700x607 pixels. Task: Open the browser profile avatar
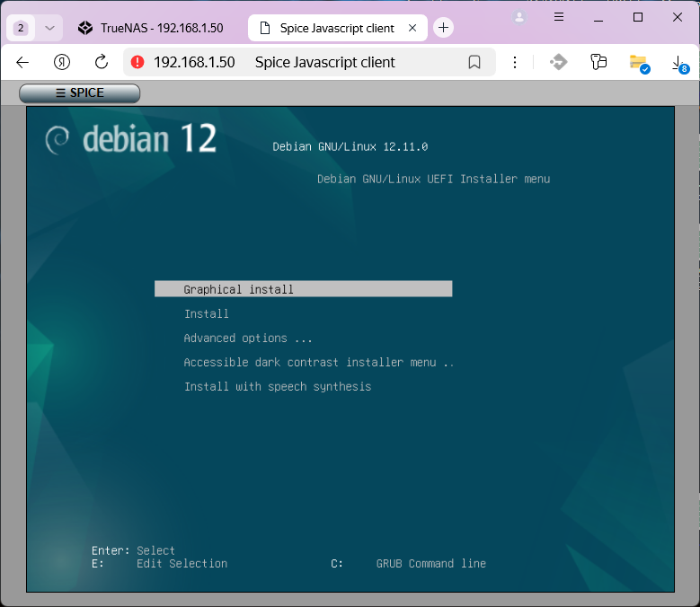pos(519,17)
